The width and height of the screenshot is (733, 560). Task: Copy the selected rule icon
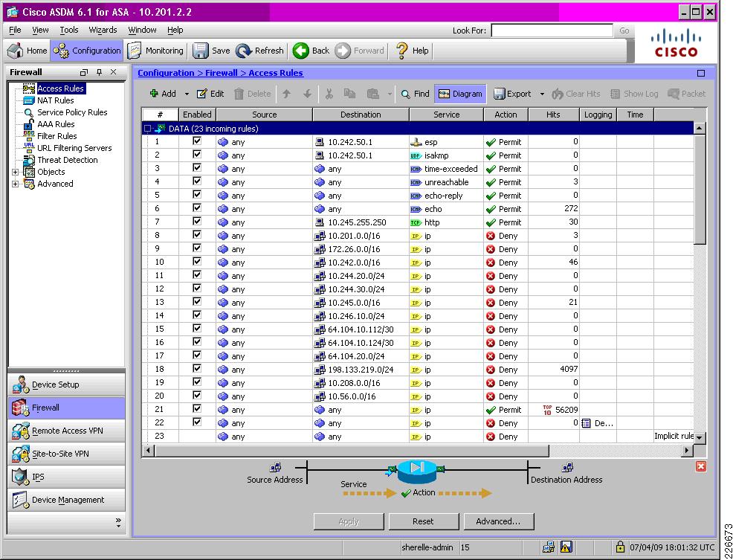pyautogui.click(x=349, y=94)
